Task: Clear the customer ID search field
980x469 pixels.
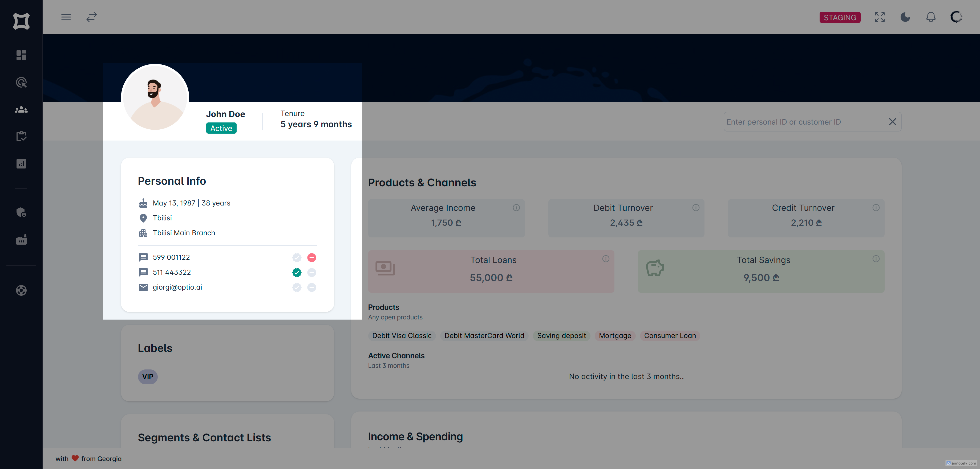Action: point(892,122)
